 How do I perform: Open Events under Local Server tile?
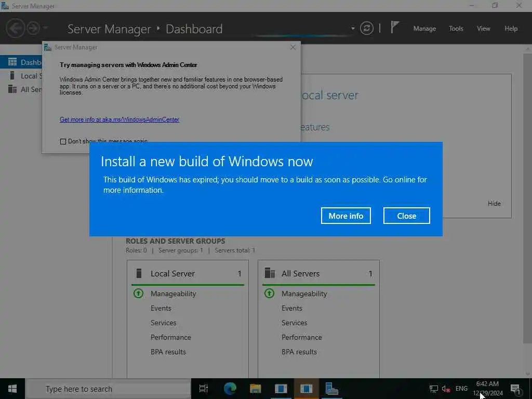pos(161,308)
